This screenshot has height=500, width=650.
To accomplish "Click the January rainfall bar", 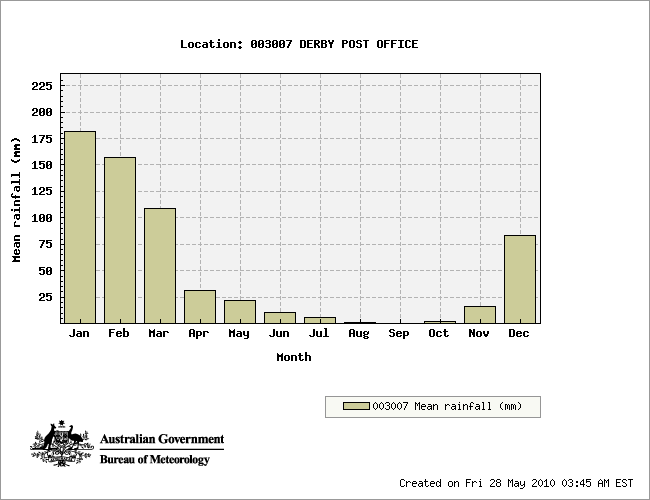I will [x=80, y=227].
